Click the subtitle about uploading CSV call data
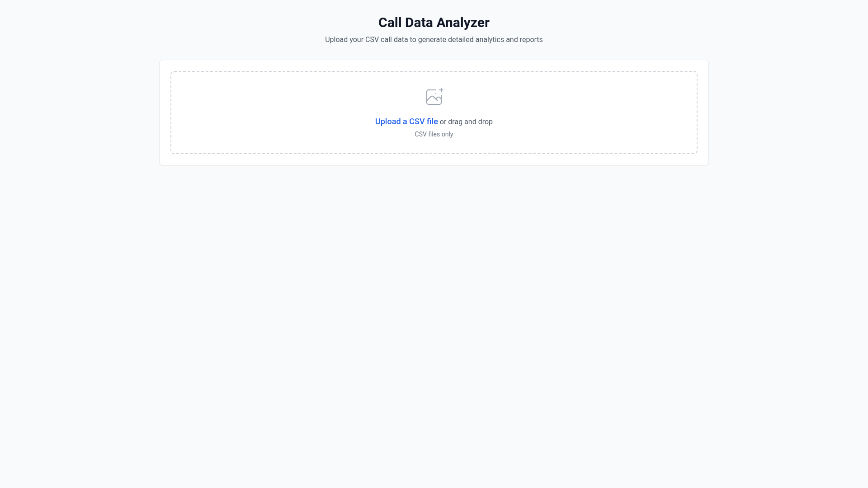The image size is (868, 488). coord(434,40)
